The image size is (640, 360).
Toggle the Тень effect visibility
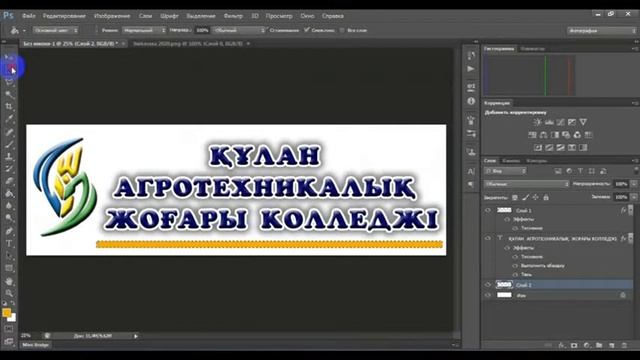[x=515, y=275]
